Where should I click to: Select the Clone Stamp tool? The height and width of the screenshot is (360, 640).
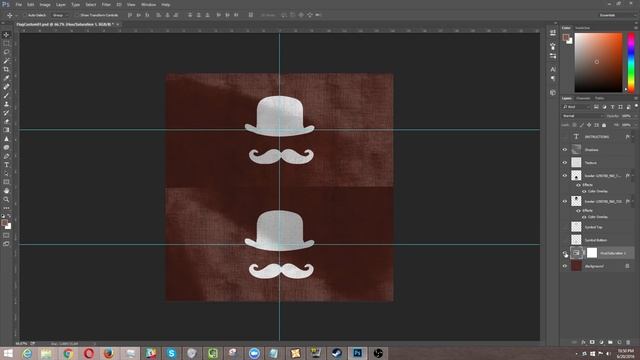[x=6, y=104]
